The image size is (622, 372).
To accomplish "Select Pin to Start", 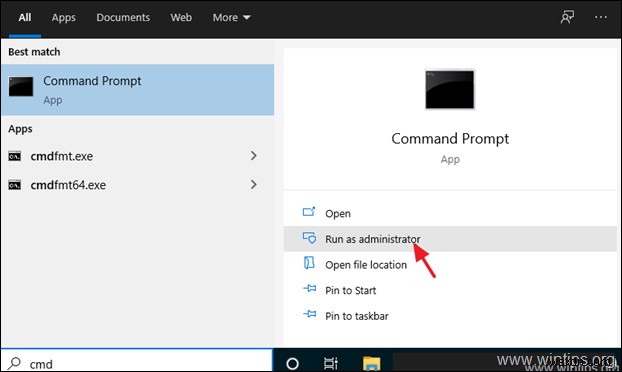I will pyautogui.click(x=450, y=290).
